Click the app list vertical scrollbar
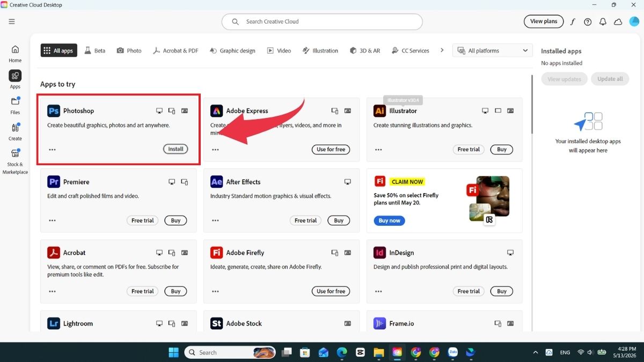Screen dimensions: 644x362 [x=532, y=105]
